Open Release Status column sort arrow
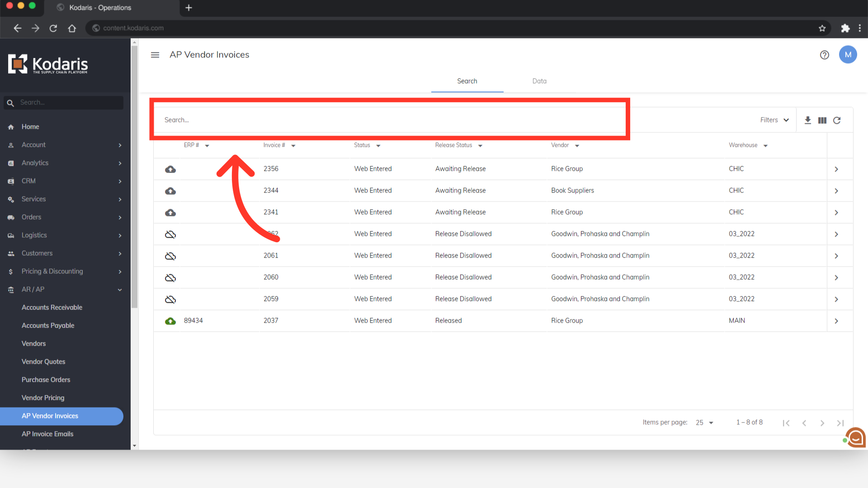Viewport: 868px width, 488px height. point(480,145)
